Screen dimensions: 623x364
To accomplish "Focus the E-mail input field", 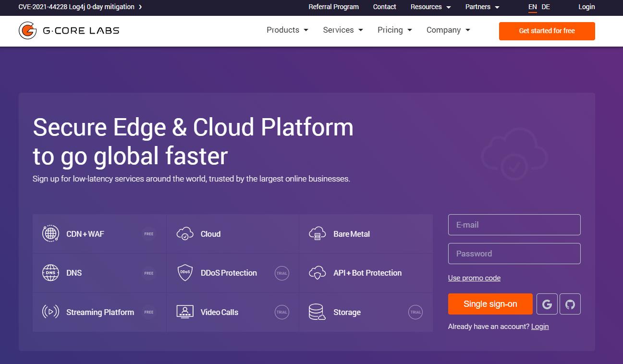I will 514,225.
